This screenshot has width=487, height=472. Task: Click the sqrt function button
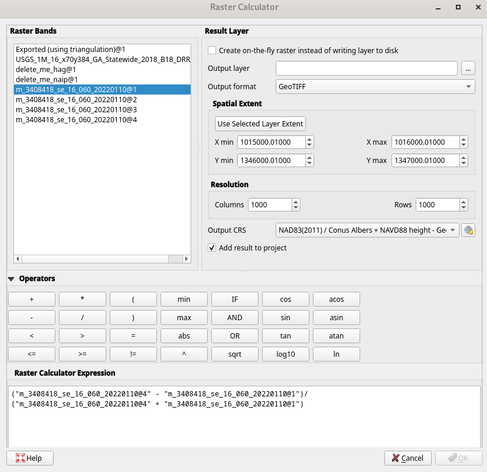pyautogui.click(x=235, y=354)
